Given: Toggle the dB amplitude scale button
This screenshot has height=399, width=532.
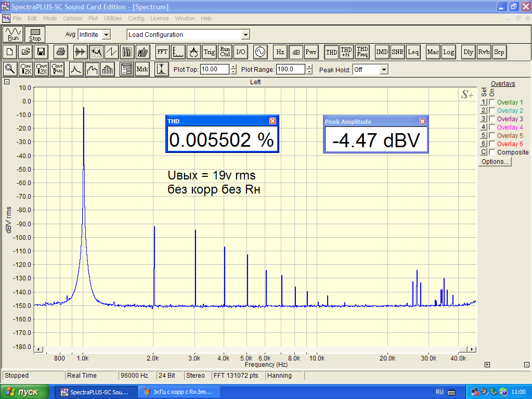Looking at the screenshot, I should pos(296,52).
